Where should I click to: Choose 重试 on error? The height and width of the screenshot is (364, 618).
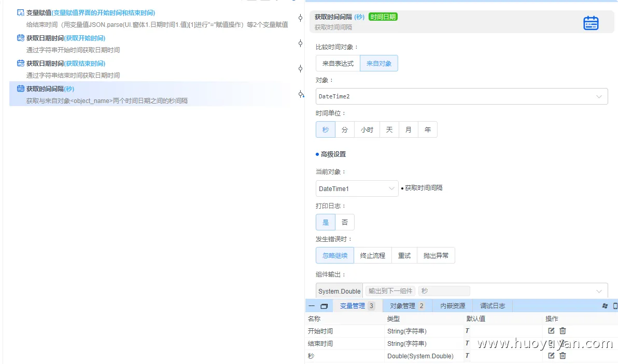(404, 255)
